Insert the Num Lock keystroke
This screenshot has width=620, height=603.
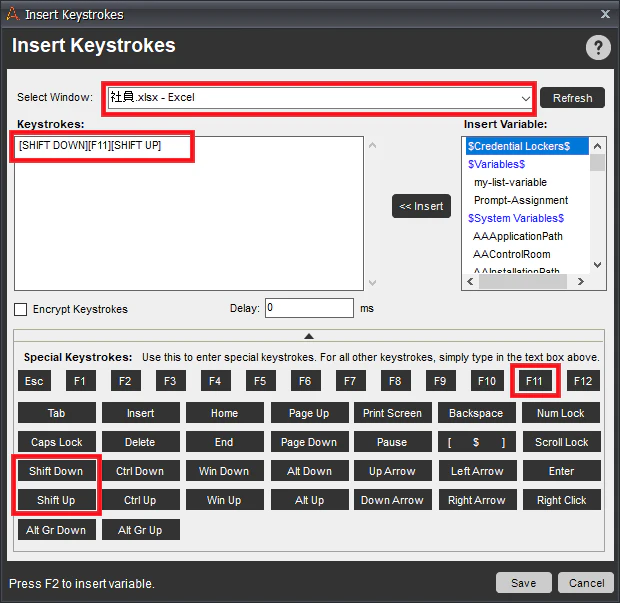pos(561,413)
